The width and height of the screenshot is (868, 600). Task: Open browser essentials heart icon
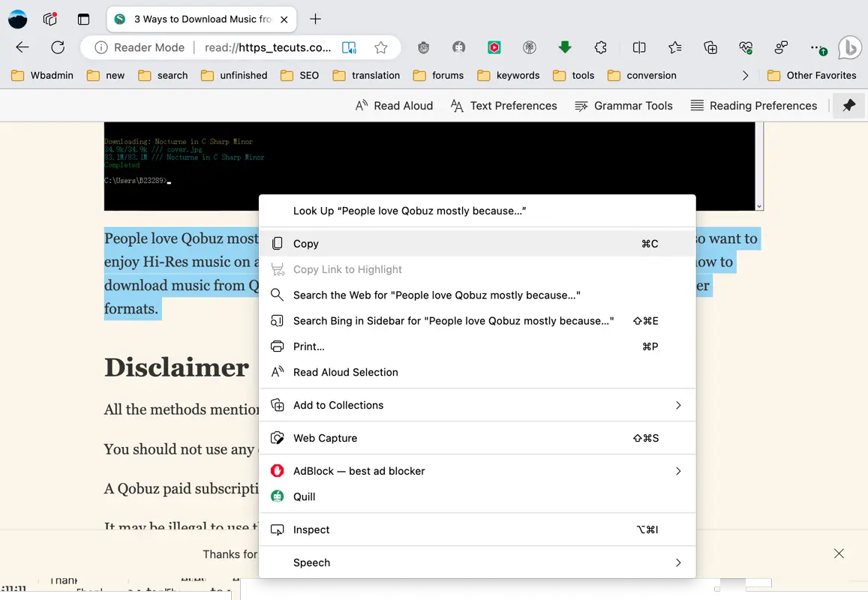pos(746,47)
